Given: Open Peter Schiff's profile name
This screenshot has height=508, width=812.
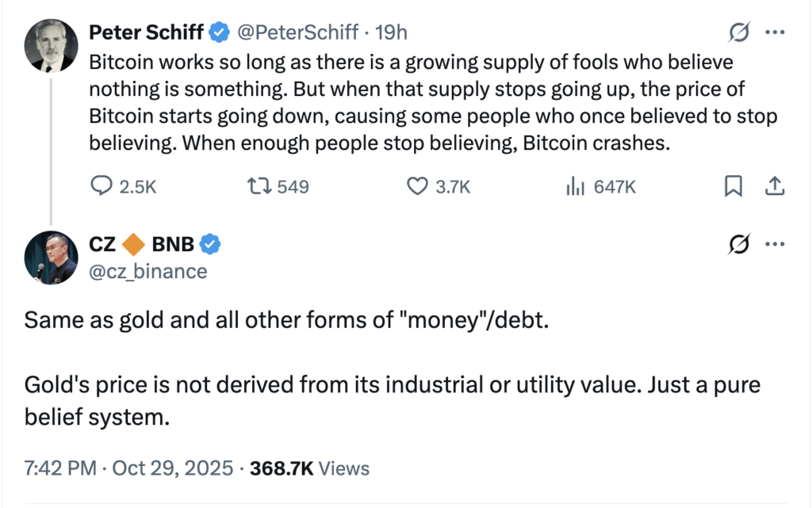Looking at the screenshot, I should click(146, 32).
